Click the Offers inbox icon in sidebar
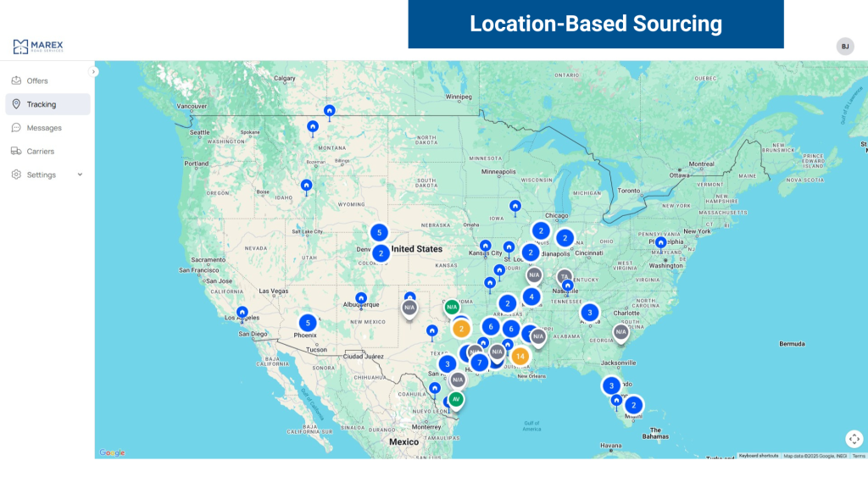The height and width of the screenshot is (488, 868). tap(16, 80)
